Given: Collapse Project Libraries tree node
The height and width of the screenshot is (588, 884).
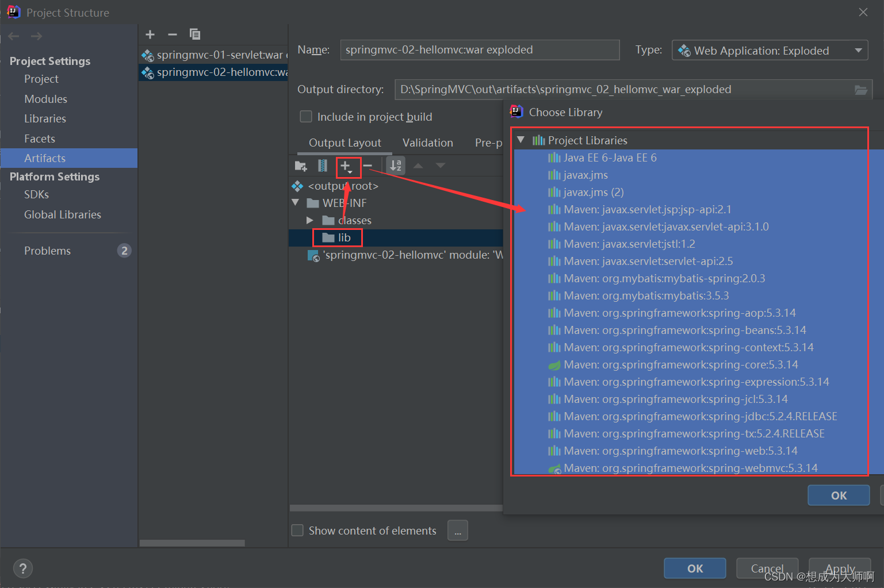Looking at the screenshot, I should pos(521,140).
